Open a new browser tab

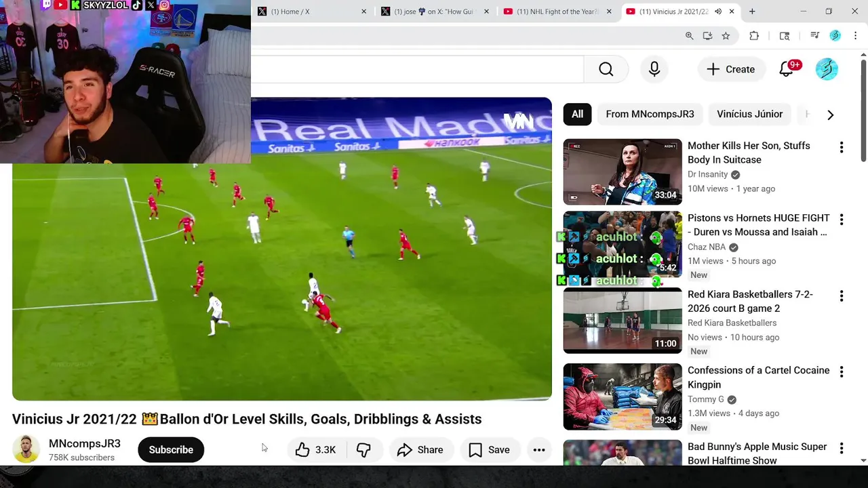[752, 12]
